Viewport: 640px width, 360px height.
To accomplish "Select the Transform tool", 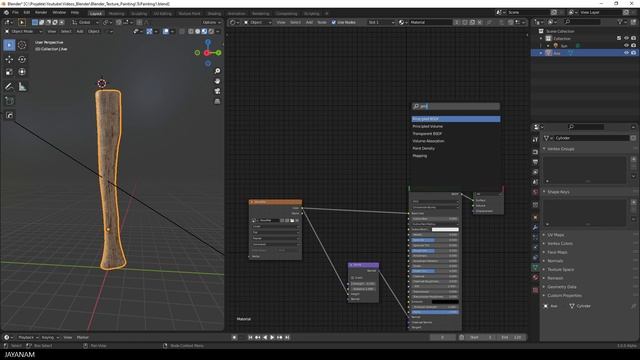I will coord(22,72).
